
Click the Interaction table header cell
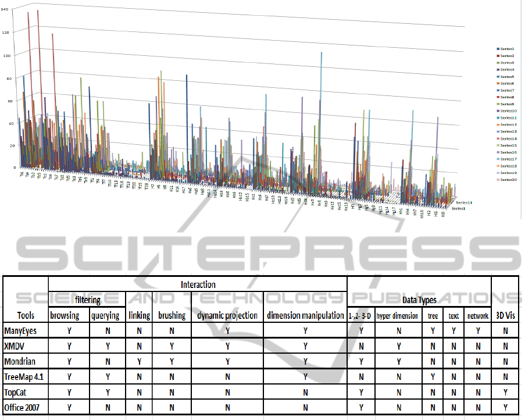tap(198, 284)
